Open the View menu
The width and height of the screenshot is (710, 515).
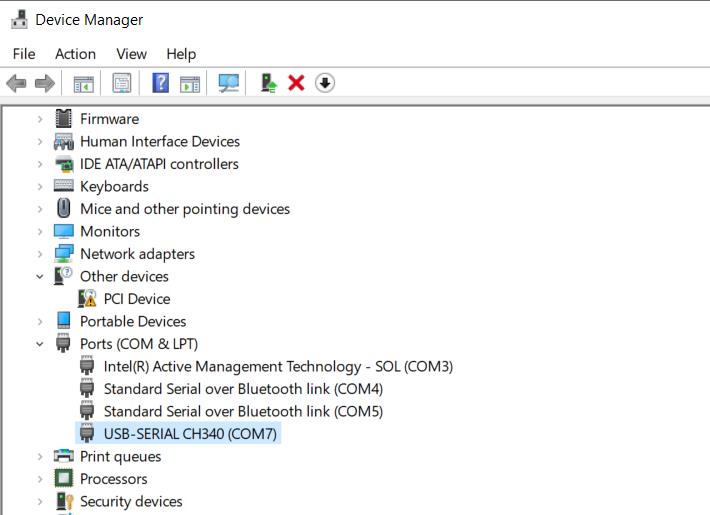(x=131, y=54)
